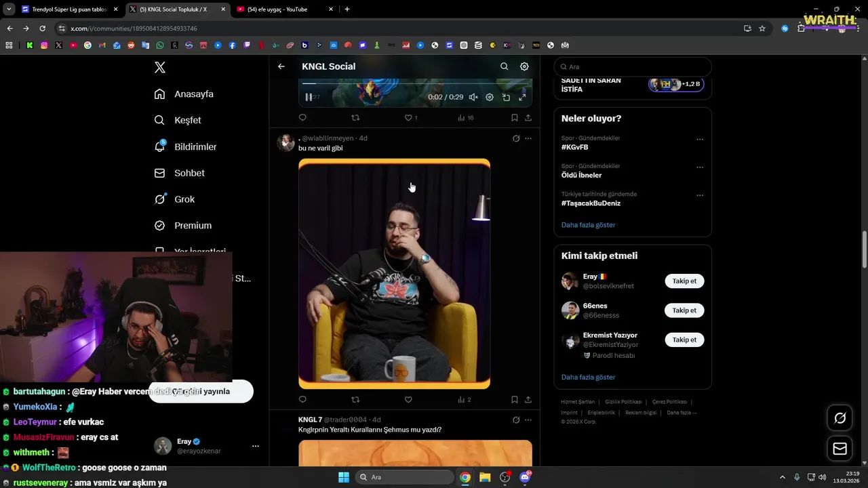868x488 pixels.
Task: Open more menu for #TaşacakBuDeniz trend
Action: (x=700, y=195)
